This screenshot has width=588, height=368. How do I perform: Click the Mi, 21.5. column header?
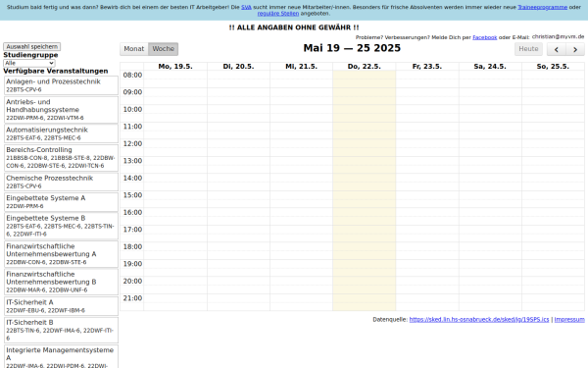pos(301,67)
